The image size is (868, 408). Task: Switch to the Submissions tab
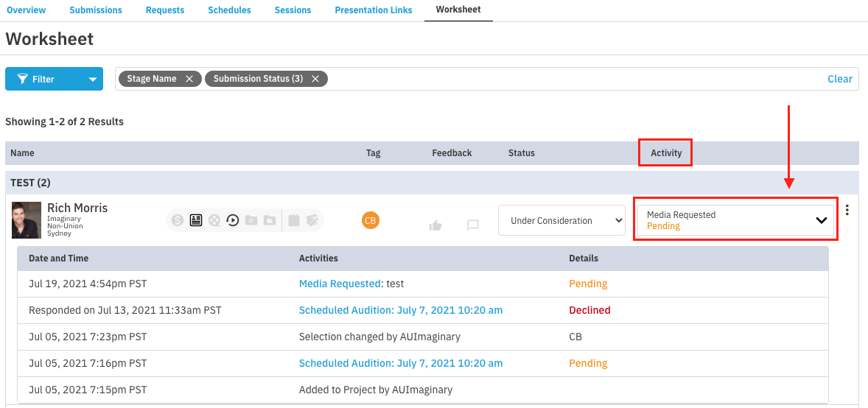pos(96,10)
